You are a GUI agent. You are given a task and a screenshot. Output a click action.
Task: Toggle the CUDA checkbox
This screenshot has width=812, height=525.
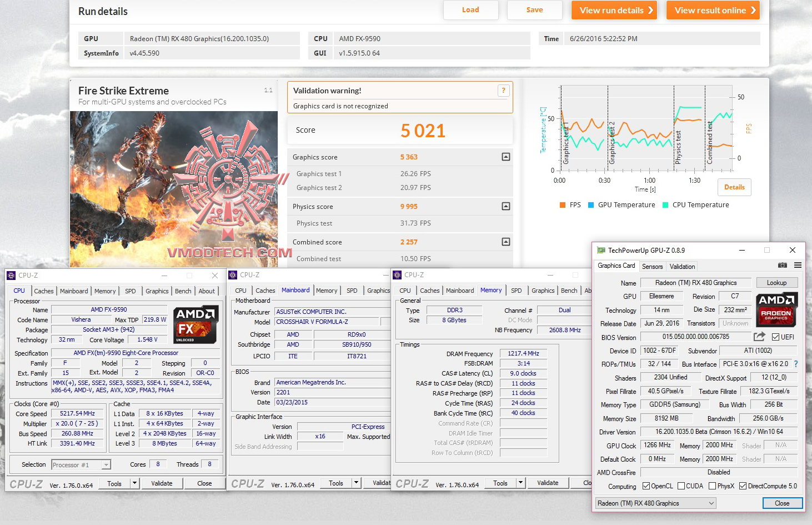(x=681, y=486)
